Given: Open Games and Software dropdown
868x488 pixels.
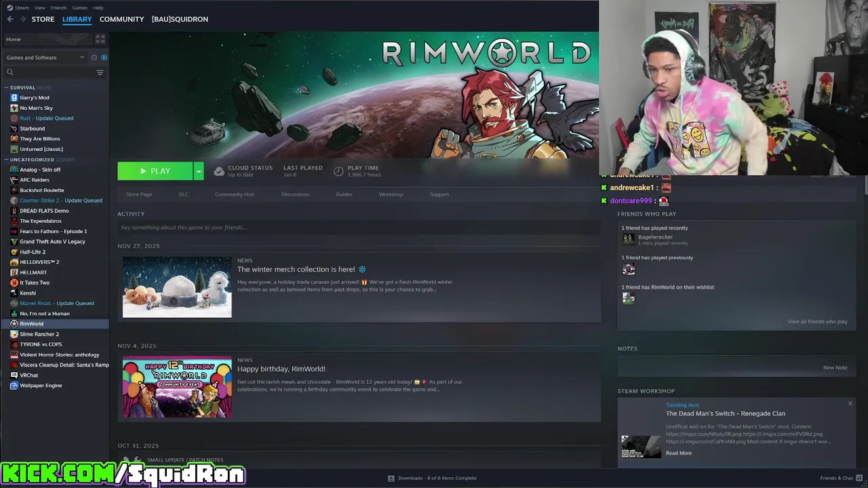Looking at the screenshot, I should [x=45, y=58].
